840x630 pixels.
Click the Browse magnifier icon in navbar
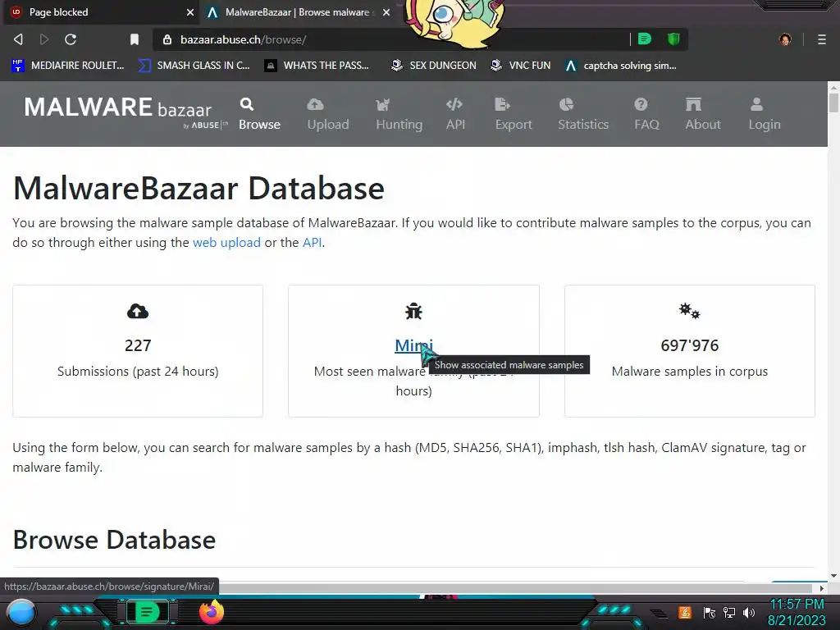[247, 104]
